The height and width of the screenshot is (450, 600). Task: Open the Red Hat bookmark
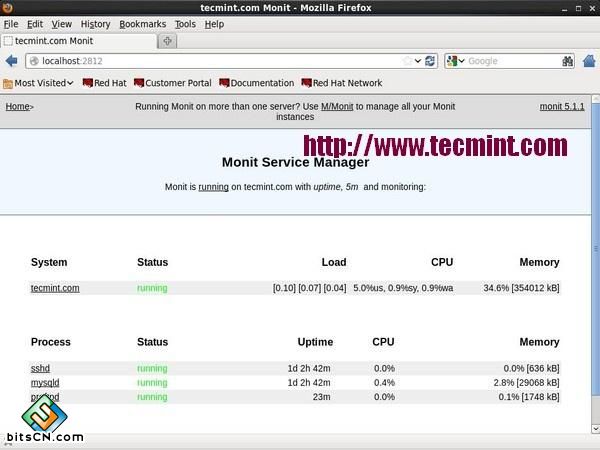tap(104, 83)
